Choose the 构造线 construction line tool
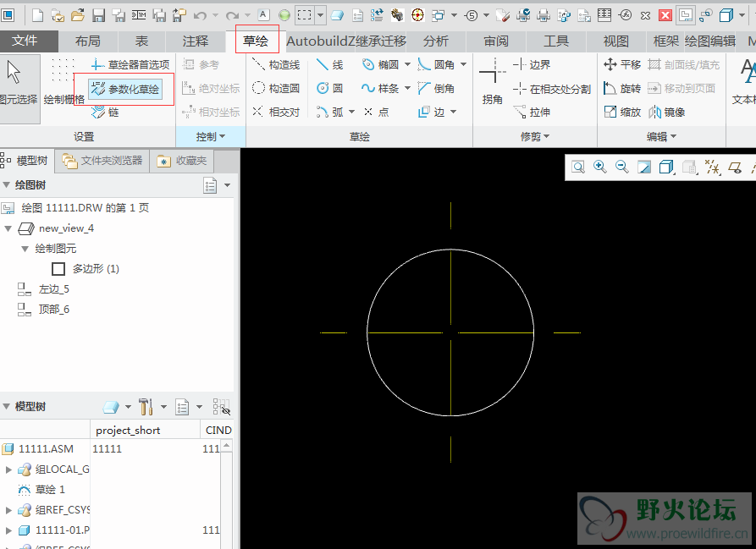The image size is (756, 549). 276,64
